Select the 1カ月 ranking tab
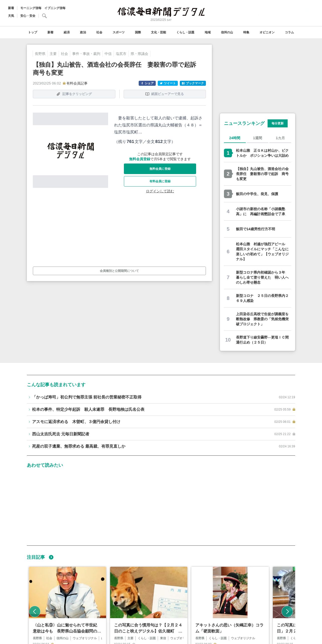This screenshot has height=644, width=322. 280,138
